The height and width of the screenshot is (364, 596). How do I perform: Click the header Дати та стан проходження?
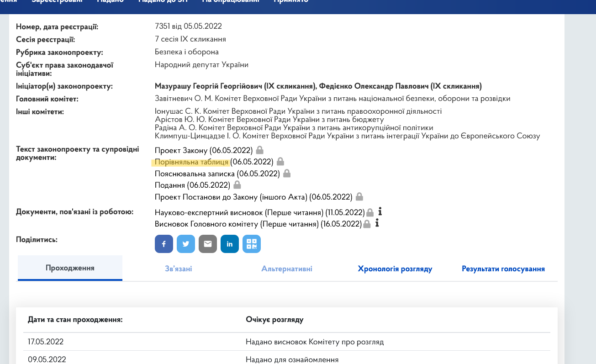(x=75, y=319)
